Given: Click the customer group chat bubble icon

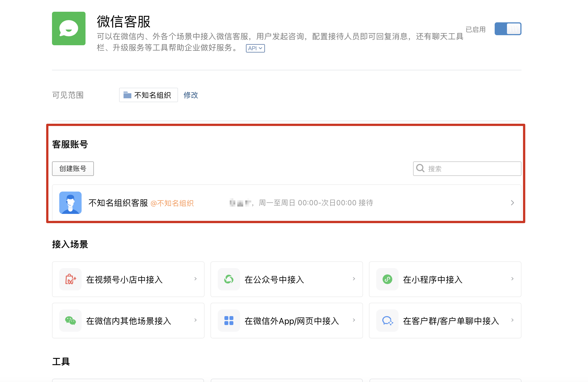Looking at the screenshot, I should point(387,321).
